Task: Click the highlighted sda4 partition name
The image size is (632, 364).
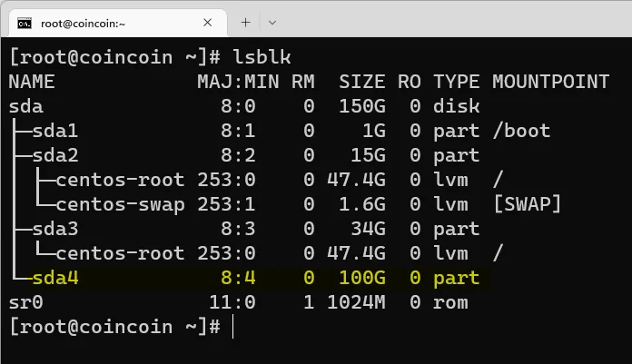Action: [55, 278]
